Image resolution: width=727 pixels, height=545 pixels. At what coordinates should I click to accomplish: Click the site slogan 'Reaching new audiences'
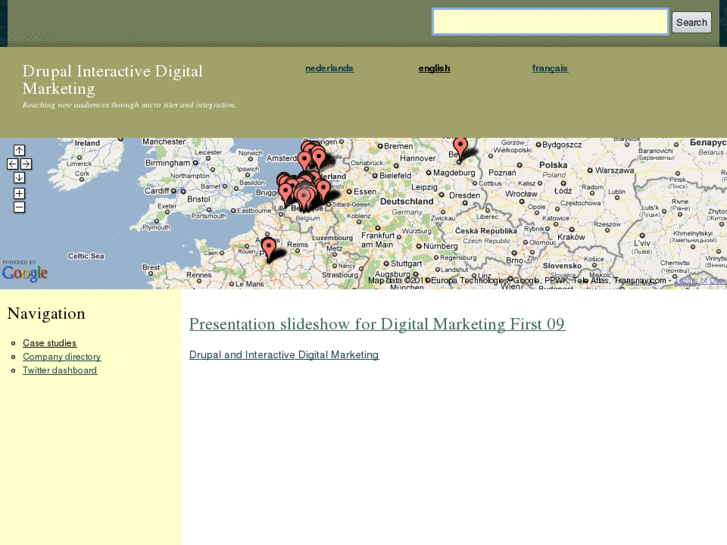click(129, 105)
